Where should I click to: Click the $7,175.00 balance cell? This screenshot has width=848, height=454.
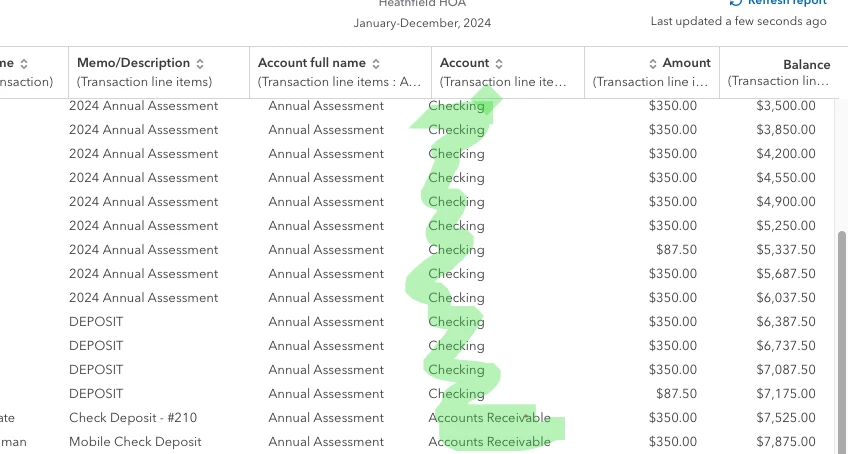[786, 393]
